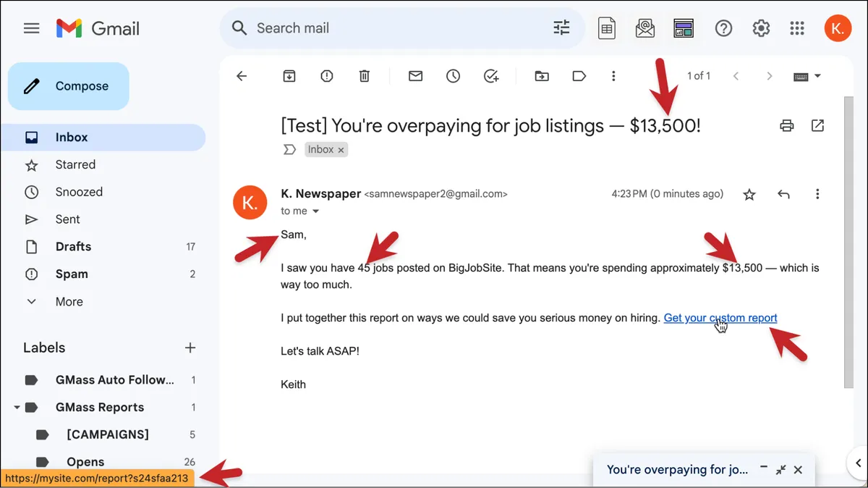Open the email in a new window
The height and width of the screenshot is (488, 868).
[817, 126]
